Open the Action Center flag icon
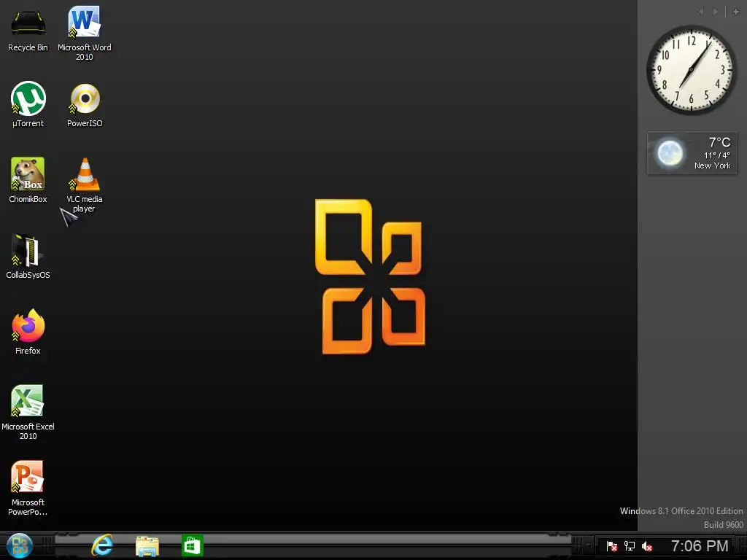The image size is (747, 560). tap(612, 546)
